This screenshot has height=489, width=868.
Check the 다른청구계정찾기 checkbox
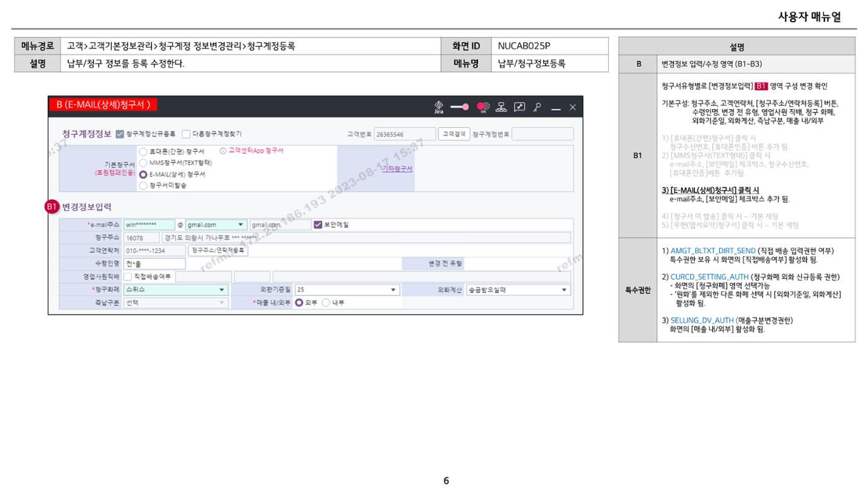[185, 134]
